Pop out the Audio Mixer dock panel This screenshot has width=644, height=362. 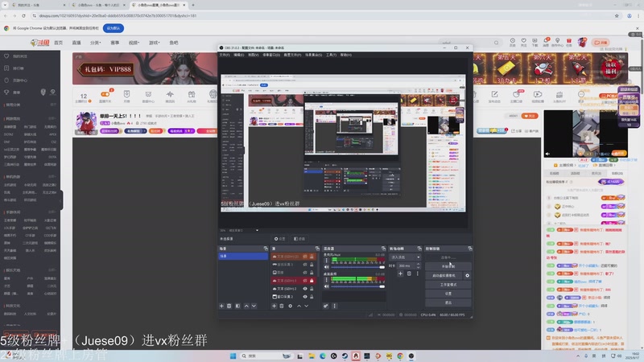[x=383, y=249]
